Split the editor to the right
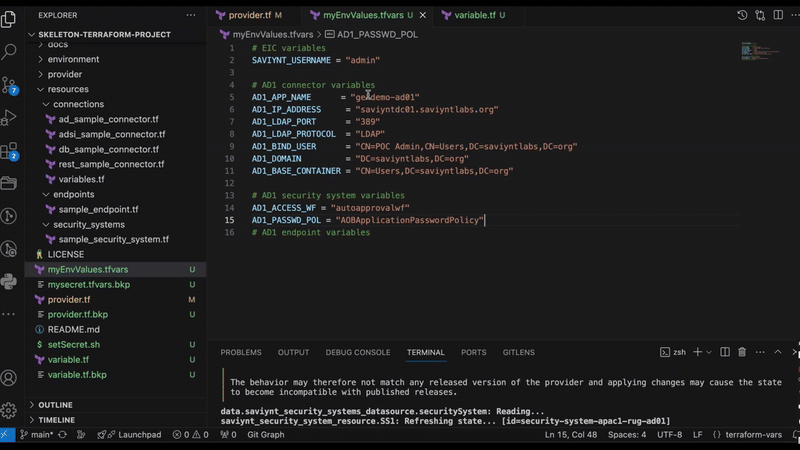The width and height of the screenshot is (800, 450). [x=778, y=15]
